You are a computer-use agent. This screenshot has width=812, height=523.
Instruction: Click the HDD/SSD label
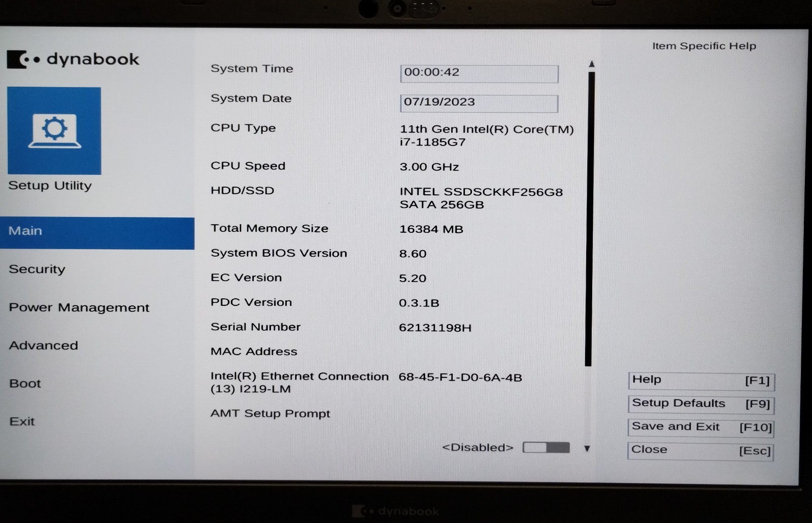[242, 191]
